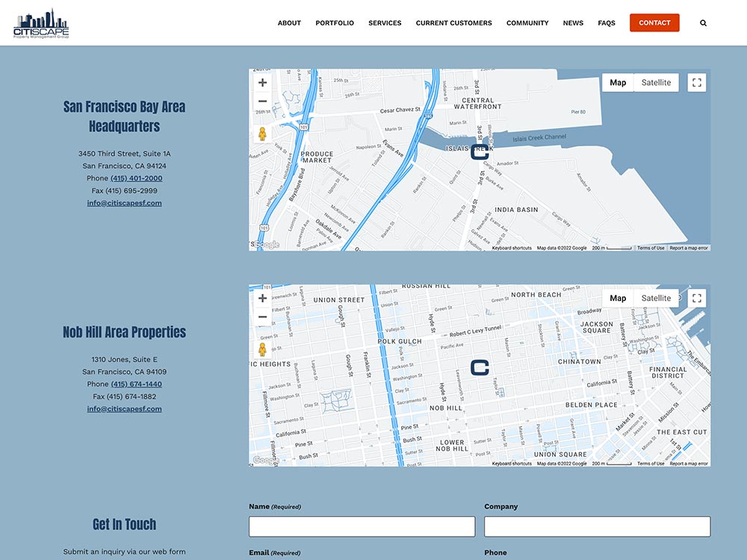Screen dimensions: 747x560
Task: Select Street View pegman on Nob Hill map
Action: pos(262,349)
